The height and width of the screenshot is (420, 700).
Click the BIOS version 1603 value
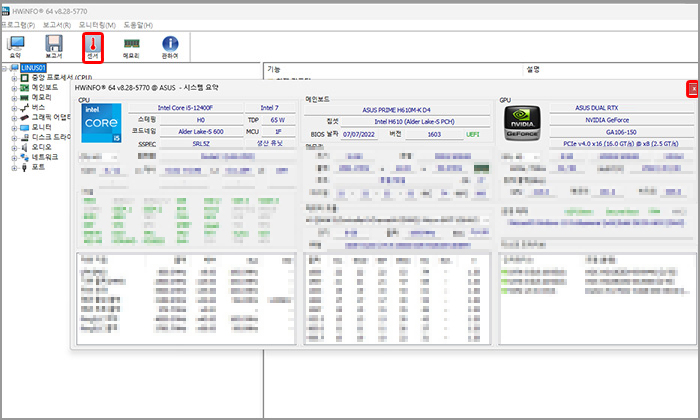(434, 134)
